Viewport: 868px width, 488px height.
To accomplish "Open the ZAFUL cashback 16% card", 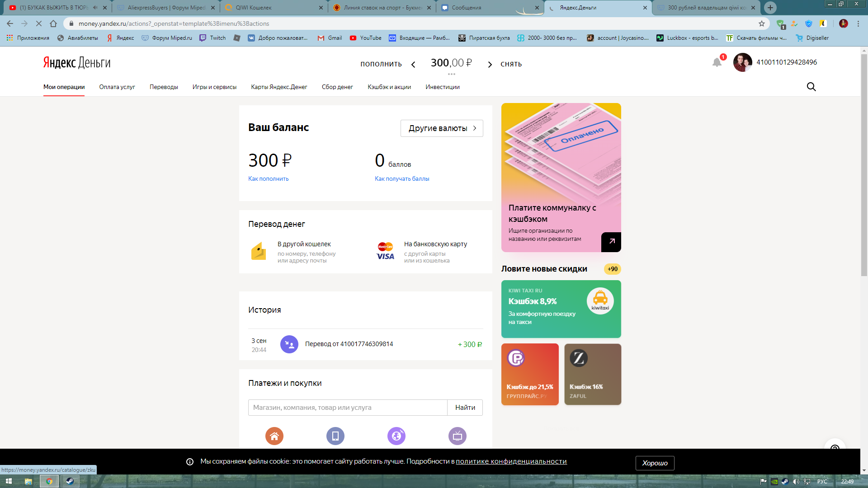I will coord(593,374).
